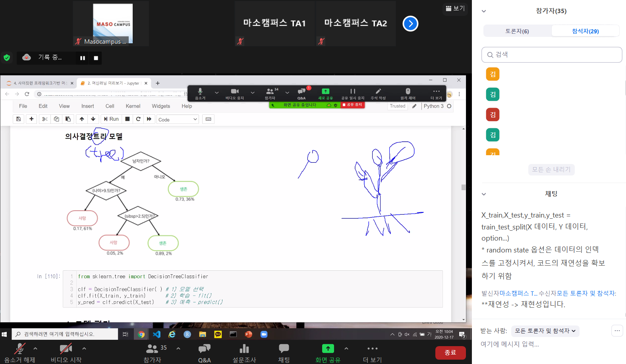
Task: Open the poll (설문조사) icon in the bottom bar
Action: pos(244,353)
